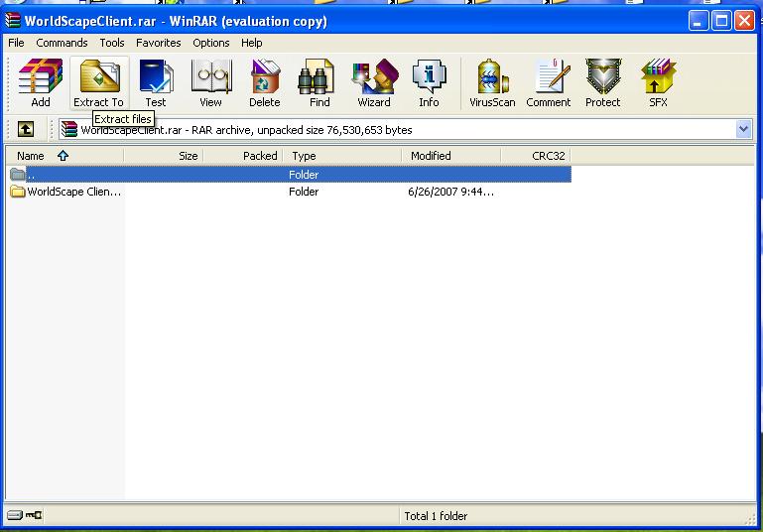Click the key password icon in status bar
This screenshot has height=532, width=763.
point(34,515)
